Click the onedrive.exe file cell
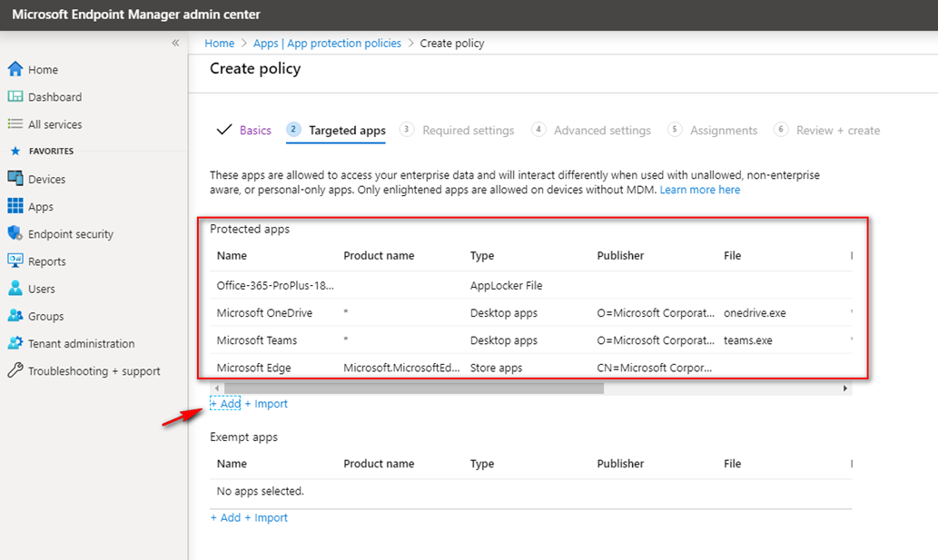 click(755, 313)
